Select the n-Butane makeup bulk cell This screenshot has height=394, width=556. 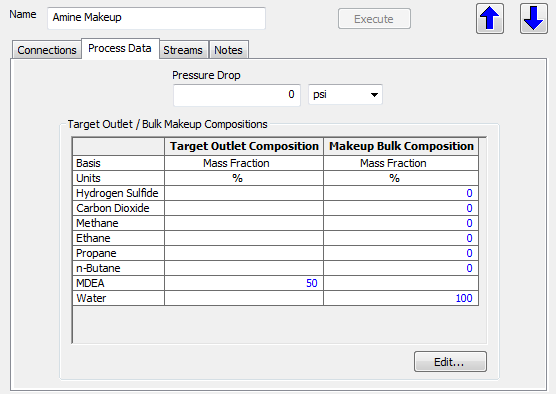[x=401, y=268]
